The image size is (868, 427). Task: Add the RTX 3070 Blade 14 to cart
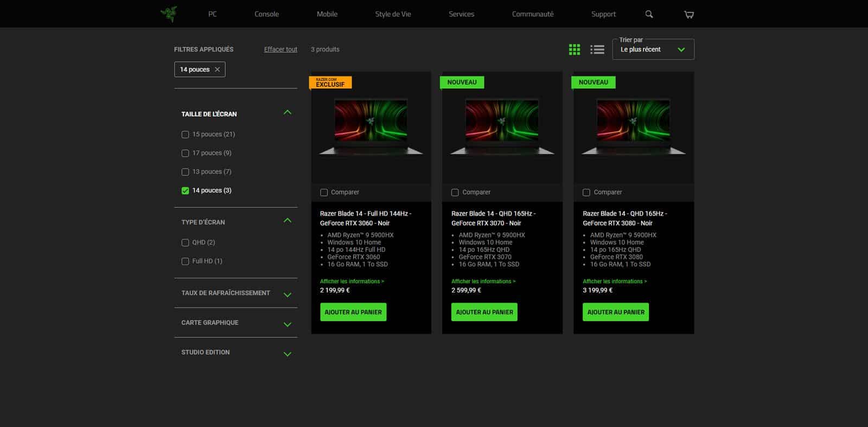484,312
